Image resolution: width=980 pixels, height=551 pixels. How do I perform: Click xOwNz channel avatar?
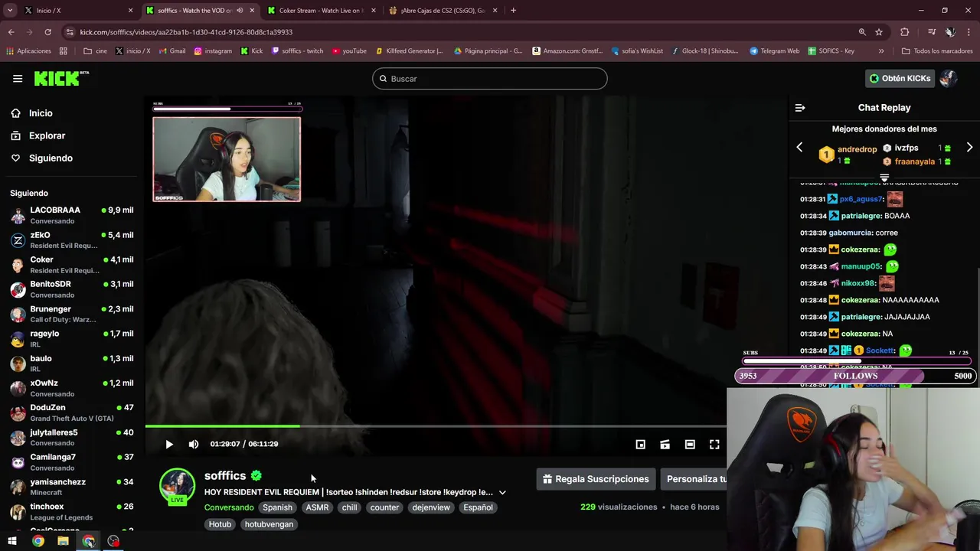click(18, 389)
